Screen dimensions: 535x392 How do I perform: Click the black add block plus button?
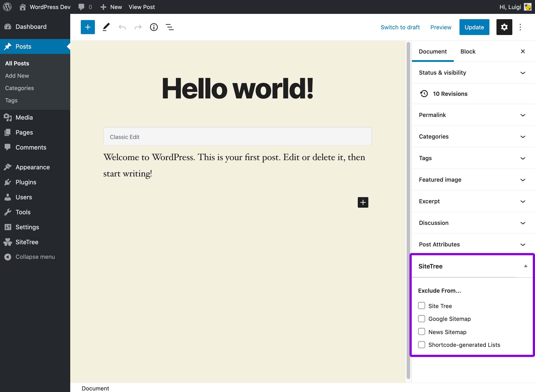(x=363, y=202)
